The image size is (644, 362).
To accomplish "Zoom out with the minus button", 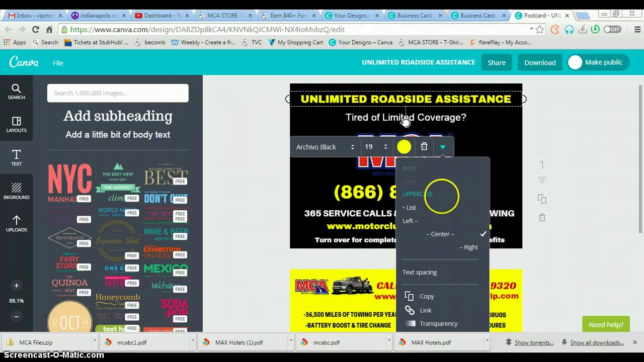I will pyautogui.click(x=16, y=316).
